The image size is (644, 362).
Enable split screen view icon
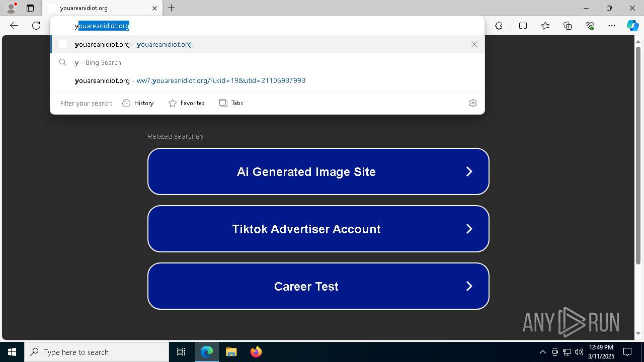click(523, 26)
